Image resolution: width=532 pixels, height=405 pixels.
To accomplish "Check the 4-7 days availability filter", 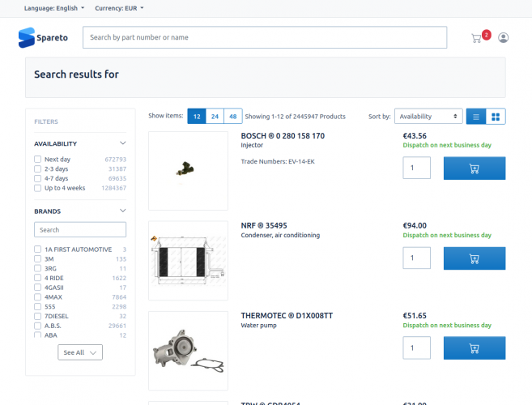I will coord(38,178).
